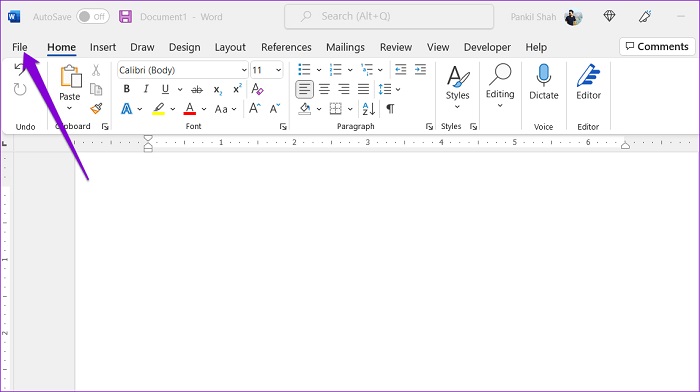700x392 pixels.
Task: Increase font size with grow font icon
Action: click(x=254, y=108)
